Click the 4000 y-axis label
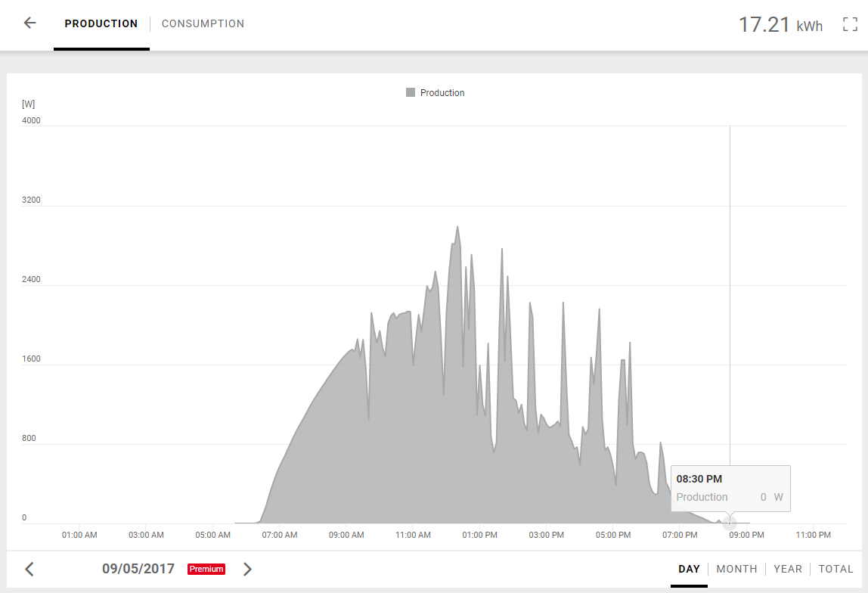This screenshot has height=593, width=868. [x=32, y=121]
